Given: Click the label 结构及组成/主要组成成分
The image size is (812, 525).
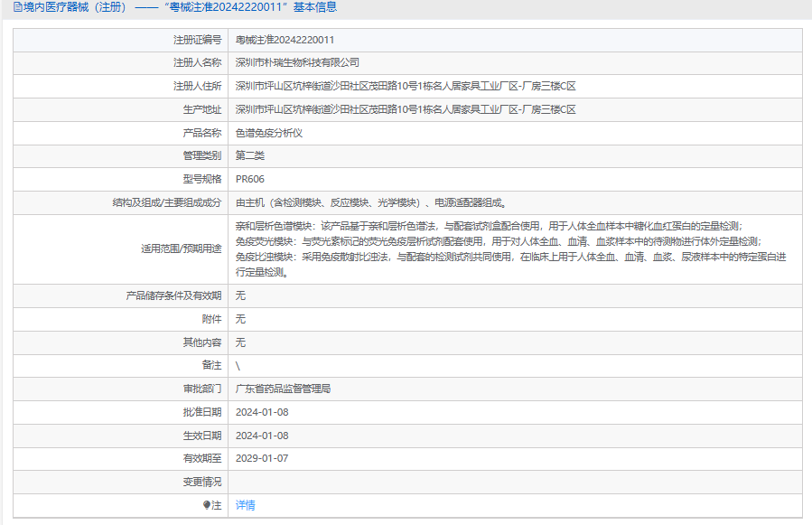Looking at the screenshot, I should [167, 202].
